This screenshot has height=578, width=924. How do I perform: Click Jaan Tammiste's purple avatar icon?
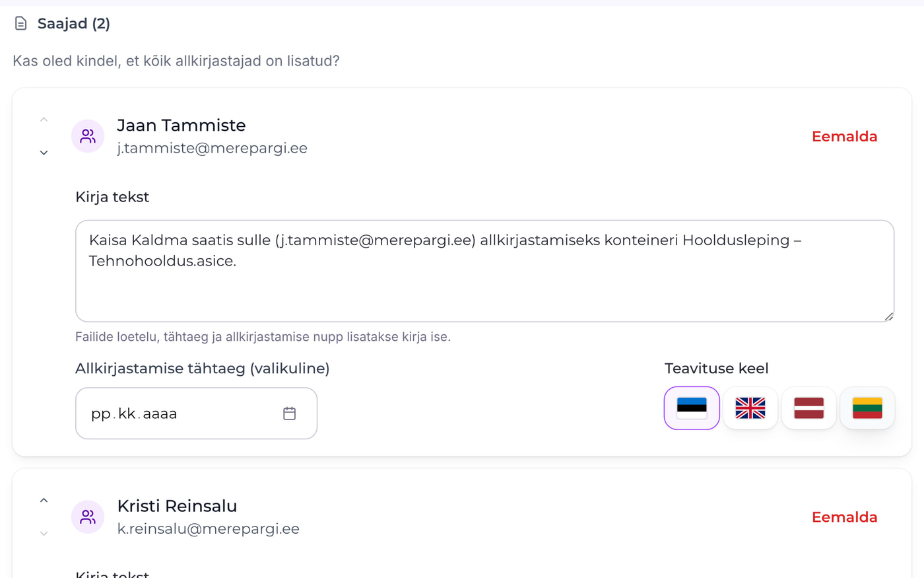click(88, 136)
